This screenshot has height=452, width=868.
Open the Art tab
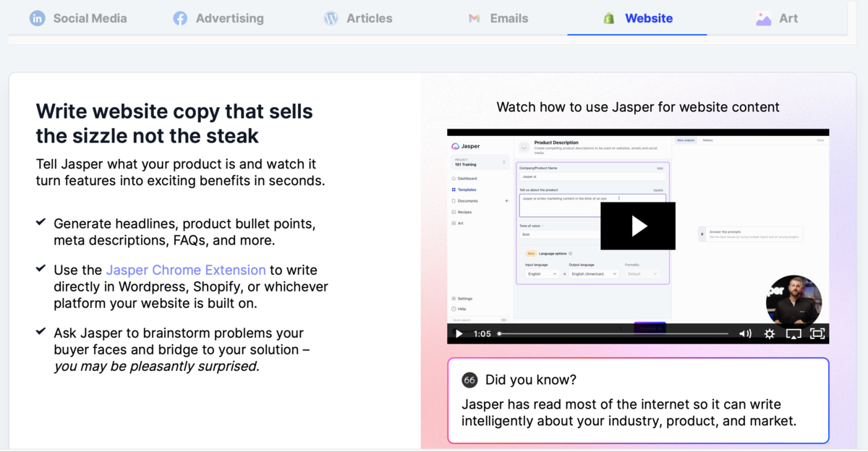click(x=777, y=18)
